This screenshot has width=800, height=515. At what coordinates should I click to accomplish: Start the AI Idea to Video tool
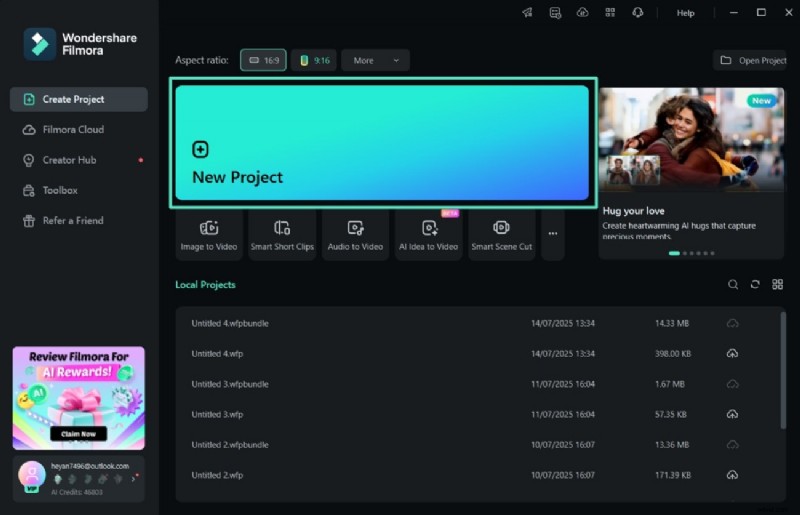(428, 234)
